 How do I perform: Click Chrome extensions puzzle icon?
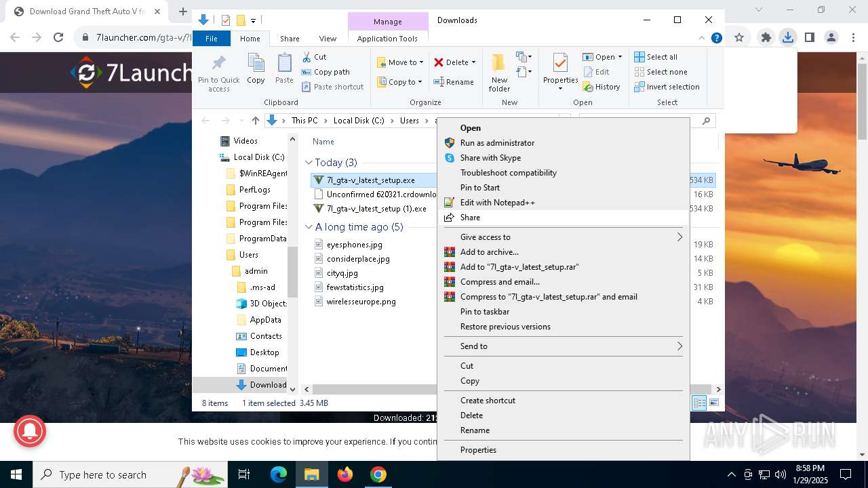766,37
